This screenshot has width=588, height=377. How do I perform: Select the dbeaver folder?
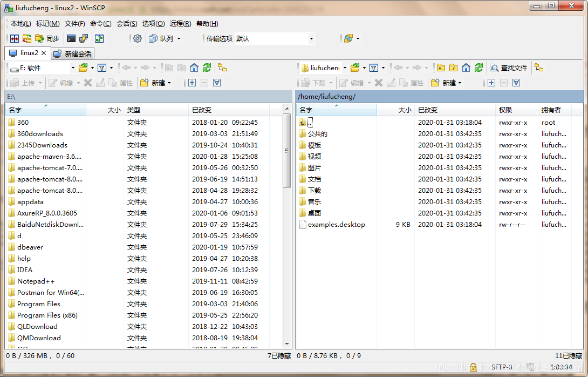25,247
